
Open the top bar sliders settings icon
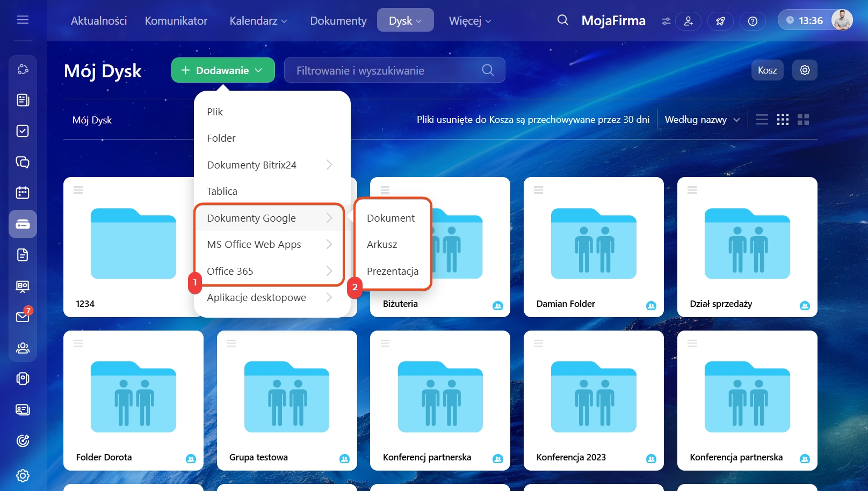[666, 21]
